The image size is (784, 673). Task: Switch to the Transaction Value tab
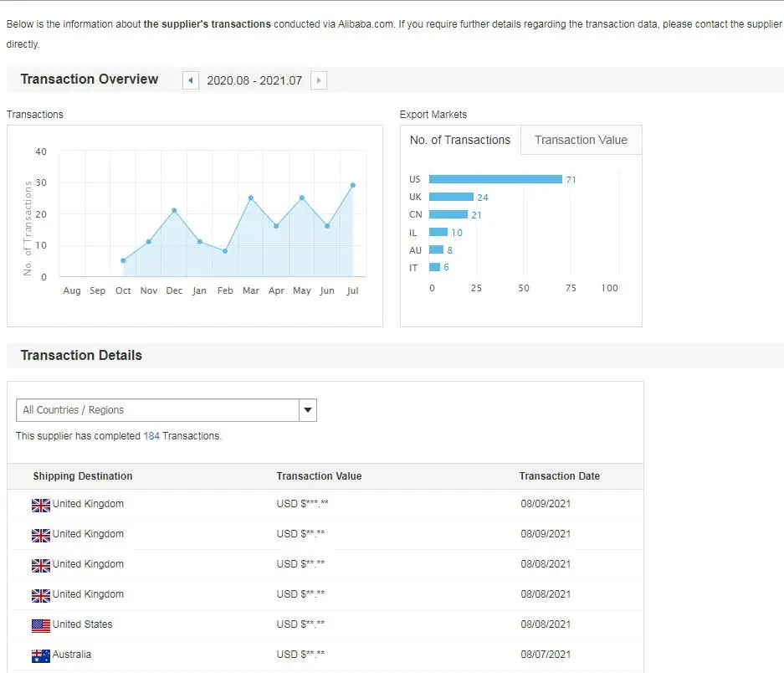(x=581, y=141)
